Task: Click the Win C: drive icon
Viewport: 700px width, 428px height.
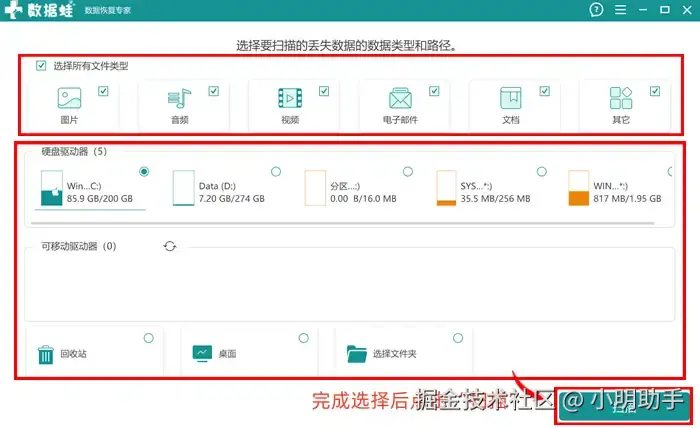Action: pyautogui.click(x=51, y=188)
